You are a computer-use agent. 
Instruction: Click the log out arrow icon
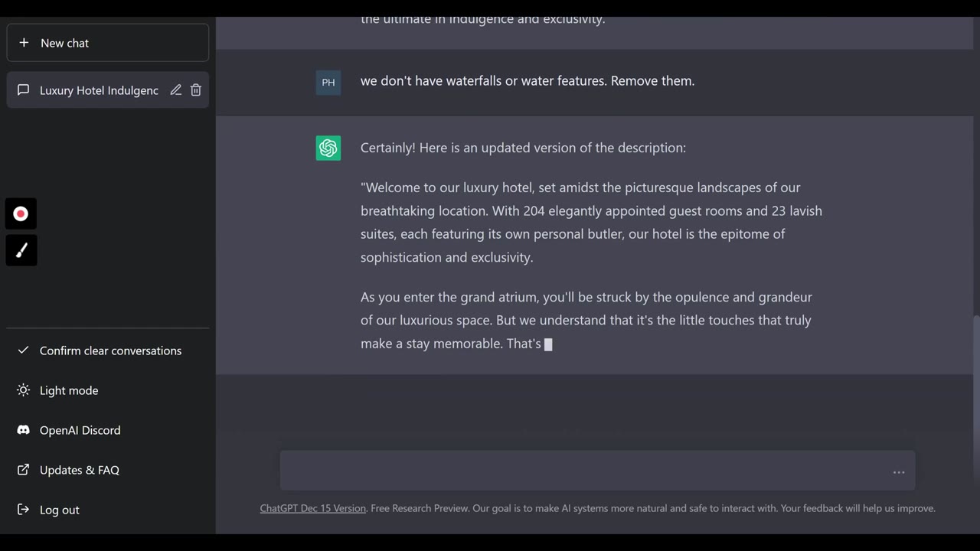[24, 510]
